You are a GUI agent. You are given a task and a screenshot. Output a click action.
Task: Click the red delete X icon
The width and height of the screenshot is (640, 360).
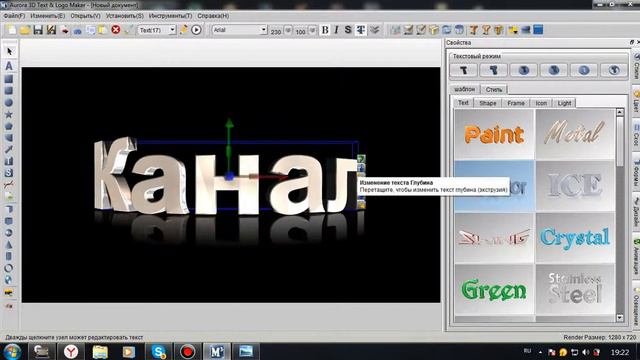116,30
